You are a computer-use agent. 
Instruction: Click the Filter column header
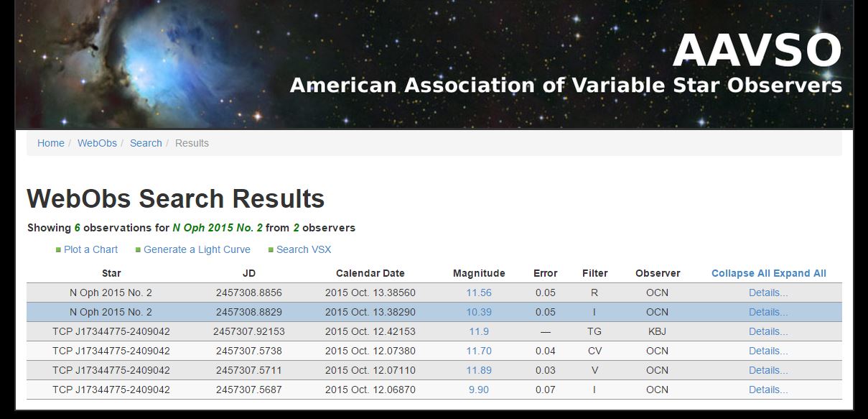point(594,273)
